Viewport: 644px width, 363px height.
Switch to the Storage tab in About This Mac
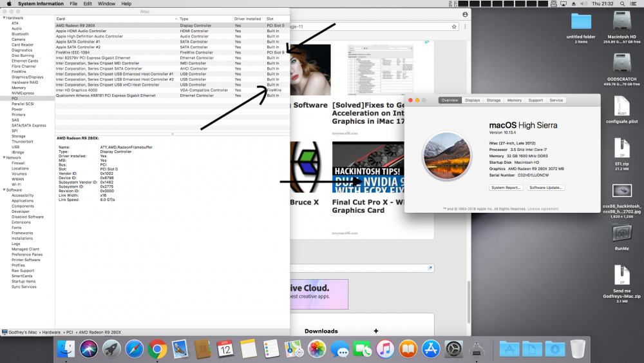coord(493,101)
